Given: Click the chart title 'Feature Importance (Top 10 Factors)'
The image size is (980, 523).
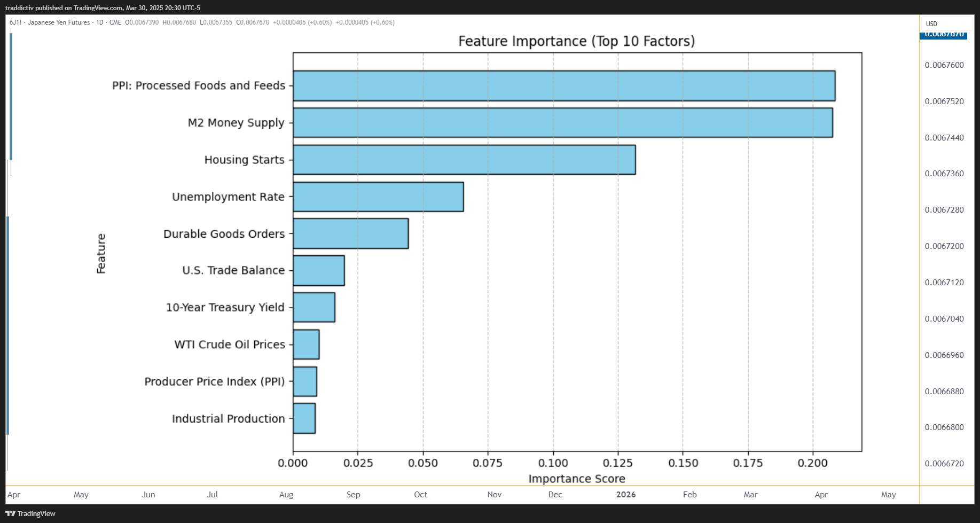Looking at the screenshot, I should click(x=576, y=41).
